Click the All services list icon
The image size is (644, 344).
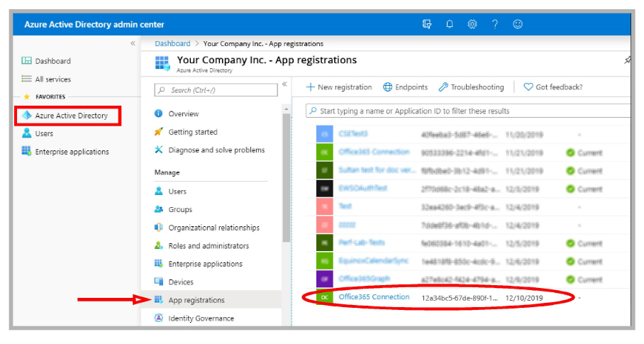click(x=26, y=79)
